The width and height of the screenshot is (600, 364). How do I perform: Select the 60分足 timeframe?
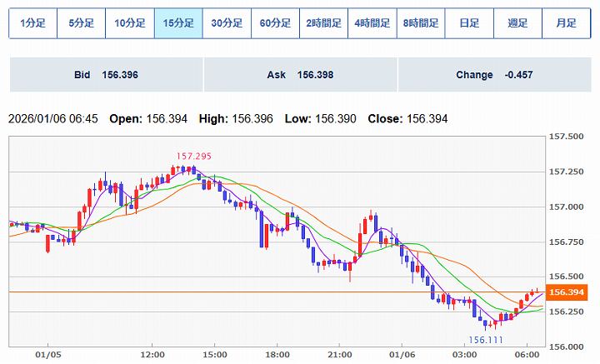point(275,23)
